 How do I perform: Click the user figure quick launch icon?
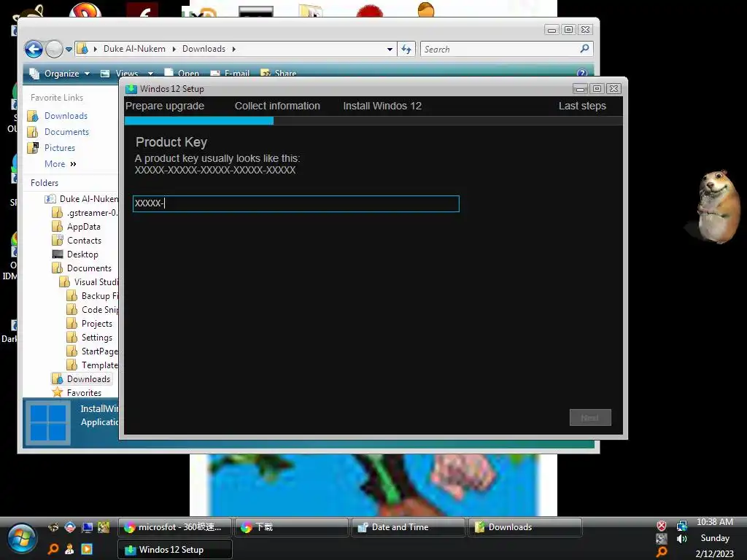(x=69, y=549)
